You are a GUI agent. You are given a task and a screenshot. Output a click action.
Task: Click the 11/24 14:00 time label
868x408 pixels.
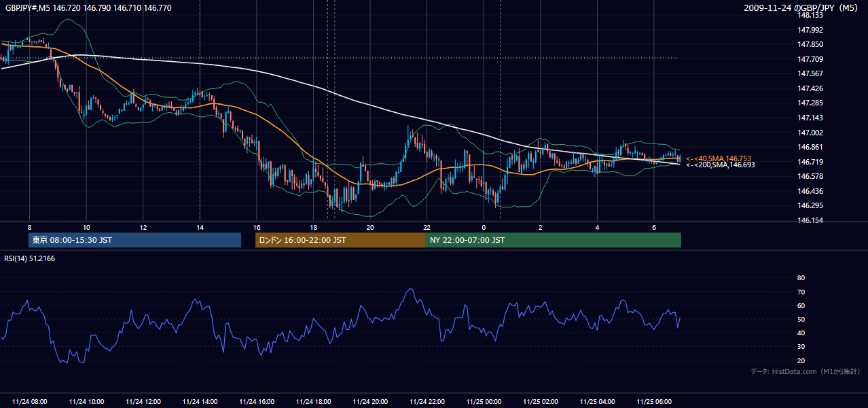(200, 401)
